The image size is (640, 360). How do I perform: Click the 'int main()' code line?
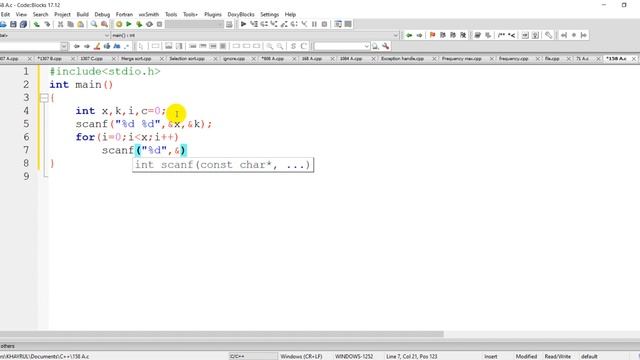click(x=81, y=85)
